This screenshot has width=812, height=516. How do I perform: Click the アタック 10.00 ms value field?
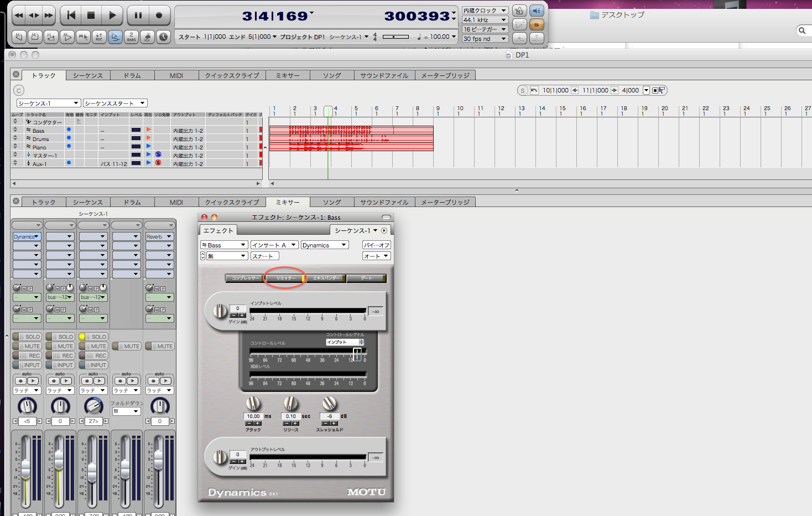(x=253, y=416)
